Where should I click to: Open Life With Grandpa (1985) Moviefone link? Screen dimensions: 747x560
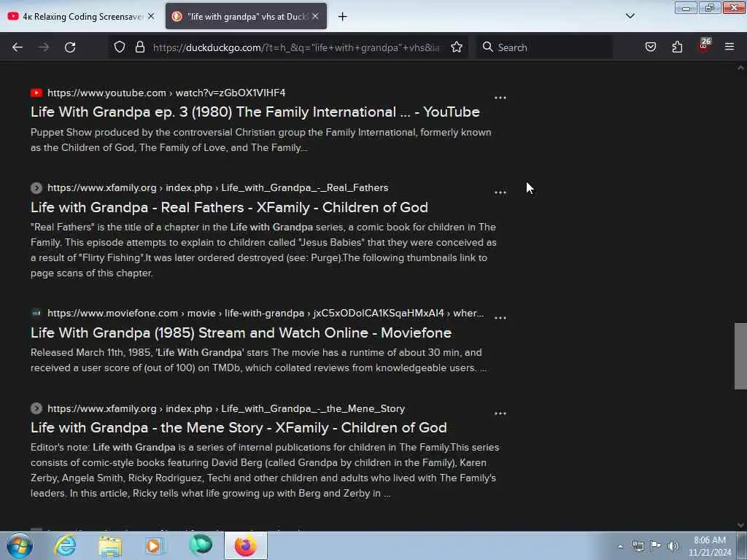click(241, 332)
